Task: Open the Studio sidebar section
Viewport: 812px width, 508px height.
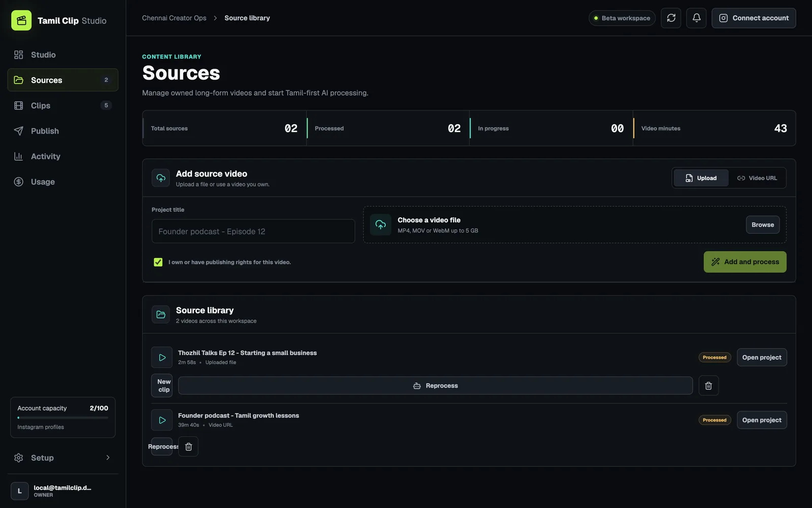Action: point(63,54)
